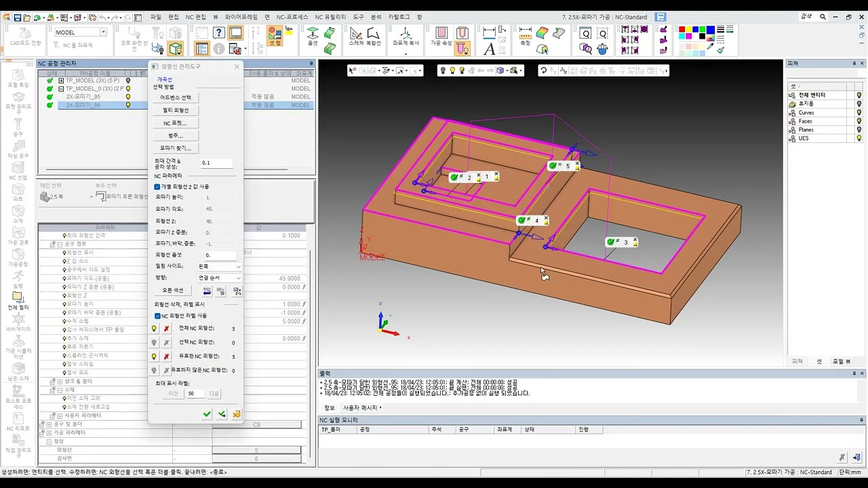Switch to 모델 뷰 tab in right panel
Viewport: 868px width, 488px height.
(x=841, y=361)
